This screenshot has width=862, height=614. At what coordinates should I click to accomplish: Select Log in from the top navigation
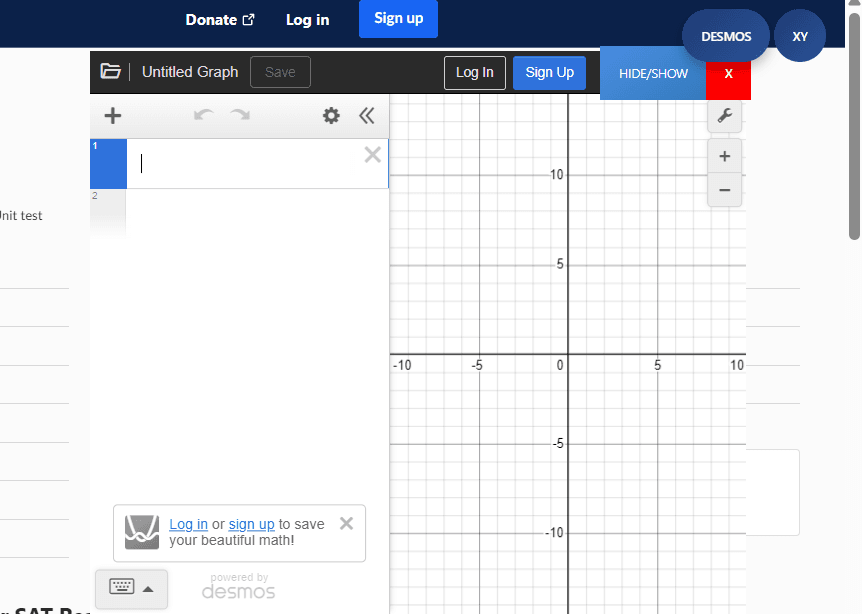point(307,19)
